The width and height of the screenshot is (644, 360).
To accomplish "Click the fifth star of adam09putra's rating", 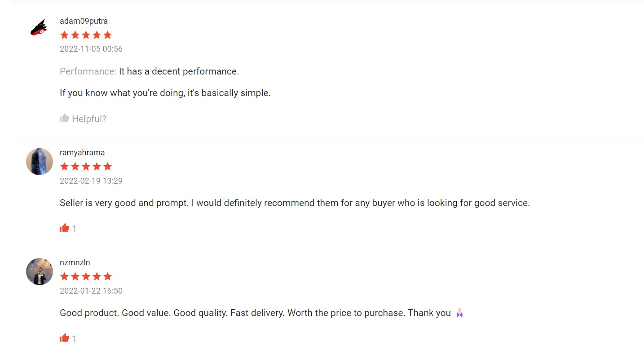I will [107, 35].
